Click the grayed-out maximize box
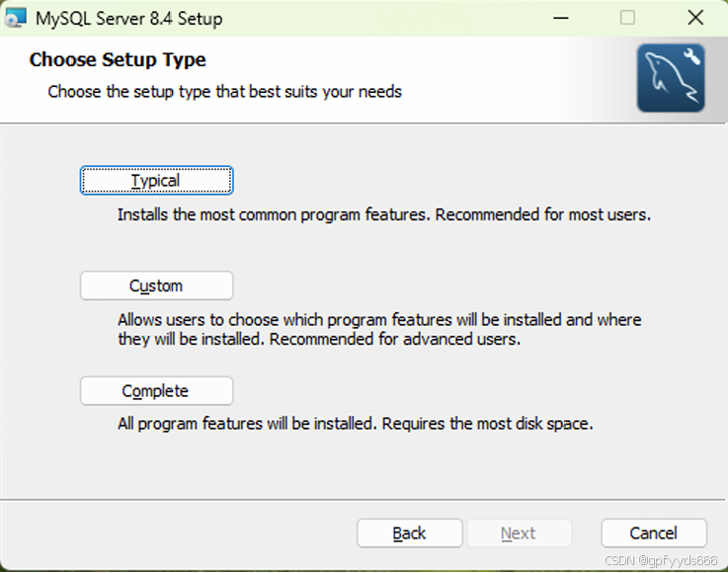The image size is (728, 573). click(627, 18)
